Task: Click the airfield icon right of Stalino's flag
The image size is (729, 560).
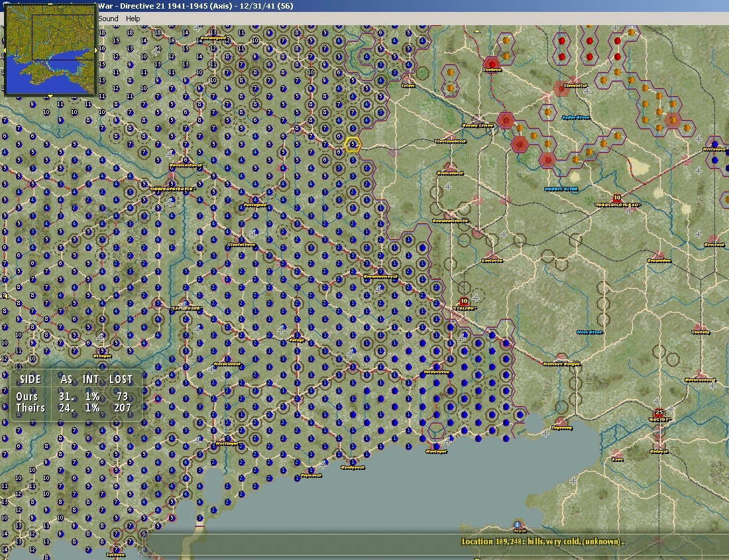Action: pyautogui.click(x=476, y=298)
